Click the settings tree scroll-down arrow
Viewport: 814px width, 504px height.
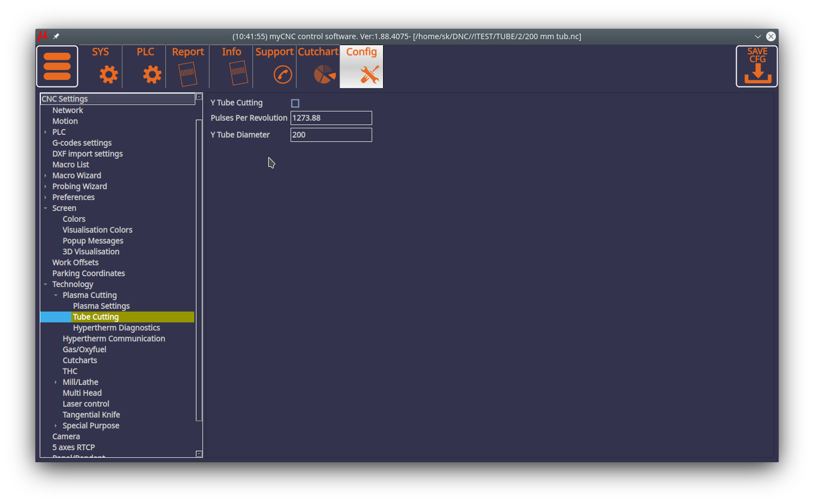point(199,453)
